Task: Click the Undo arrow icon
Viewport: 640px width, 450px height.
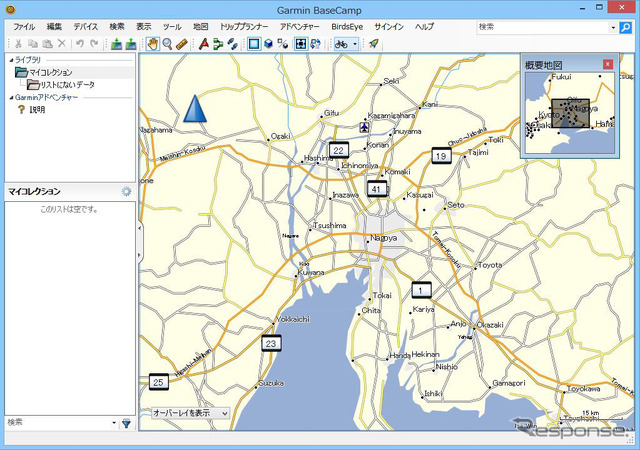Action: [80, 43]
